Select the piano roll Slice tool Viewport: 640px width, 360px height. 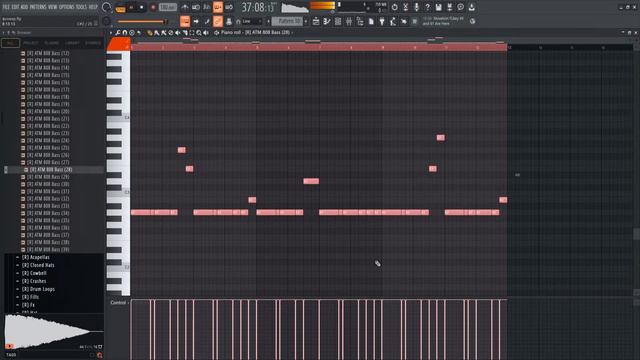pos(185,33)
